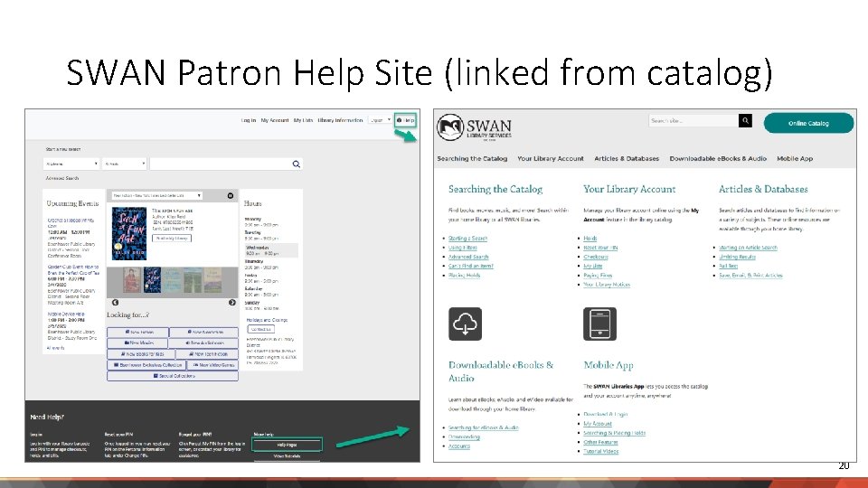868x488 pixels.
Task: Open Mobile App menu item
Action: (795, 158)
